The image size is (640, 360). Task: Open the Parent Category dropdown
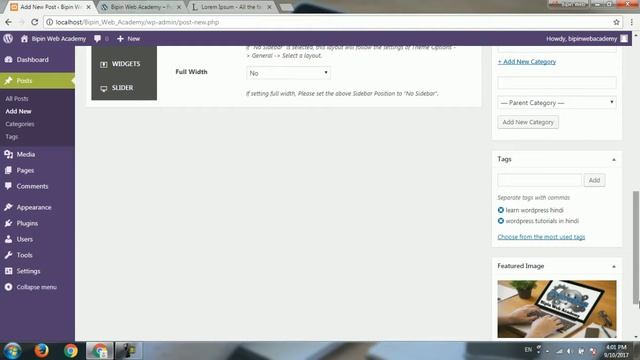click(557, 102)
